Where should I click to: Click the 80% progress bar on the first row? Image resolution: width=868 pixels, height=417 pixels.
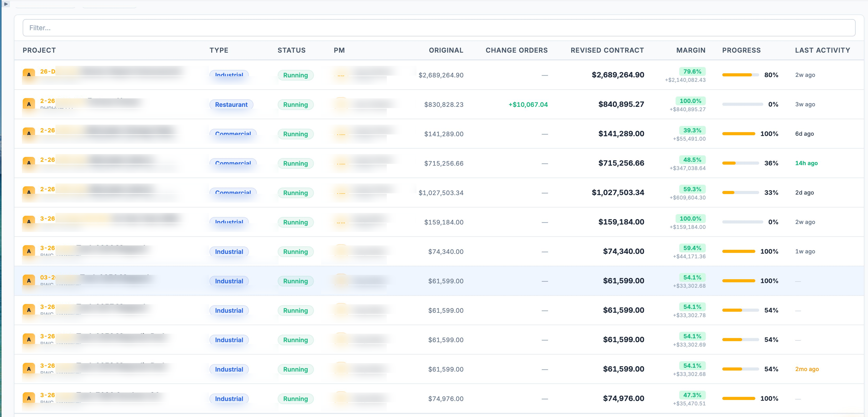tap(740, 75)
